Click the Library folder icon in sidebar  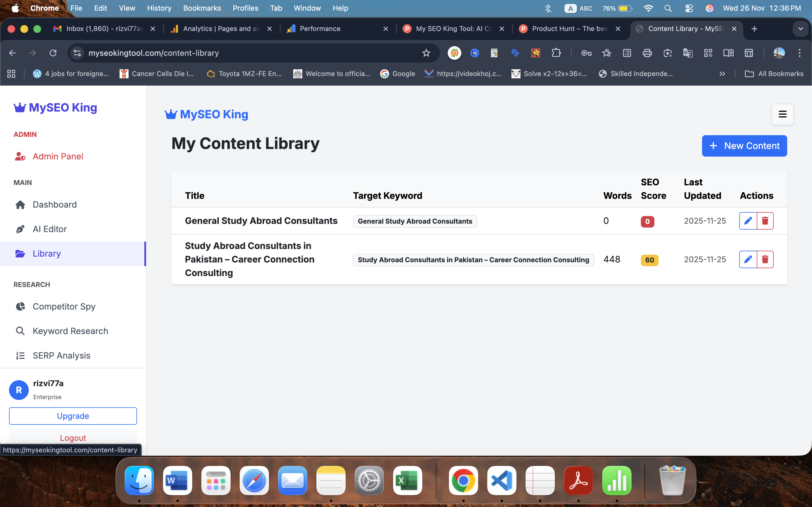click(21, 253)
